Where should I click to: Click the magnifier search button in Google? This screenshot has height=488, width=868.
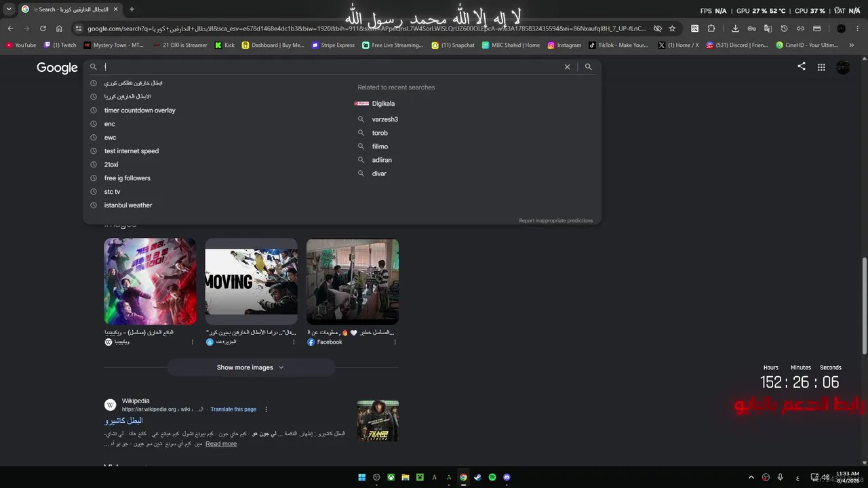pyautogui.click(x=588, y=67)
